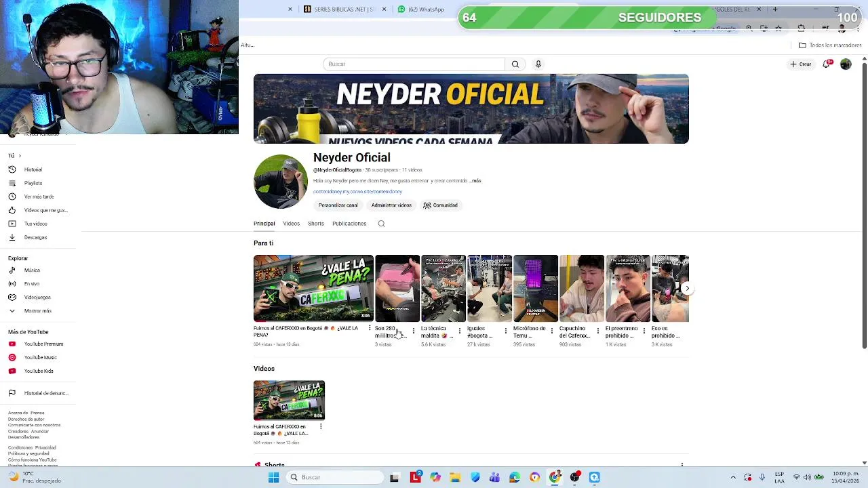Switch to the Videos tab
Image resolution: width=868 pixels, height=488 pixels.
point(291,224)
